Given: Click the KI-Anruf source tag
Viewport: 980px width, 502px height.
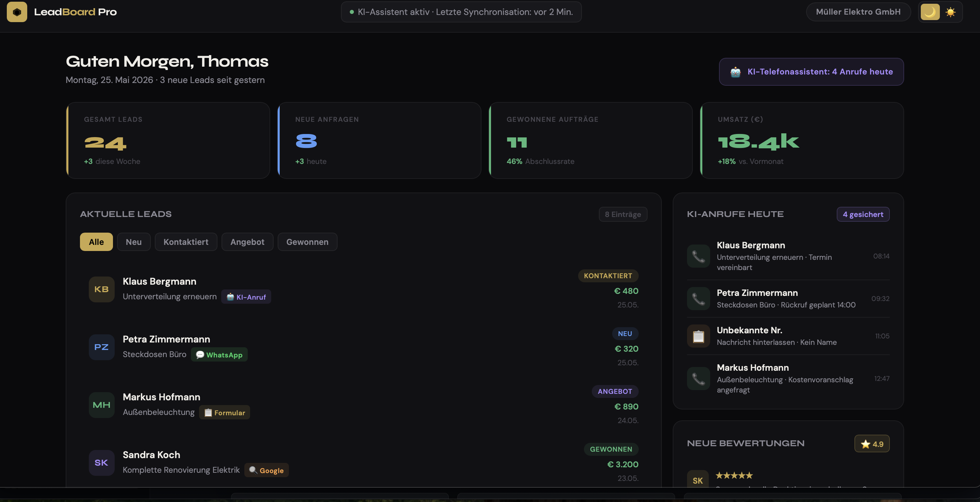Looking at the screenshot, I should [x=246, y=297].
